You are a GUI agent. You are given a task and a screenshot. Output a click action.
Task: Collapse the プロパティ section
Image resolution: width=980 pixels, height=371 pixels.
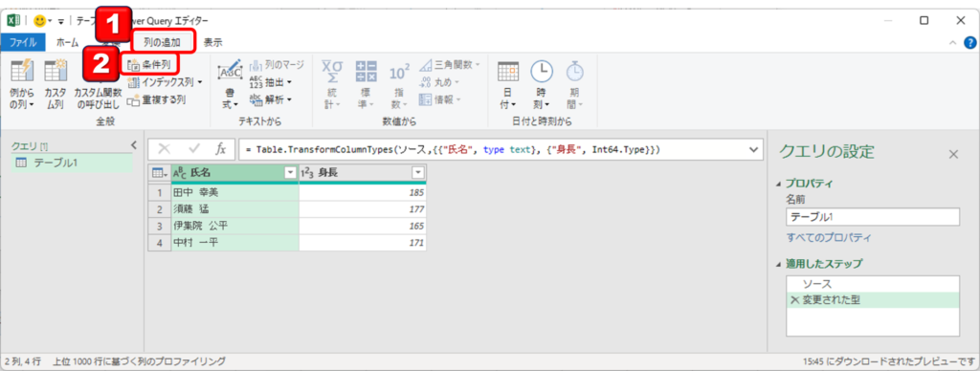tap(778, 184)
